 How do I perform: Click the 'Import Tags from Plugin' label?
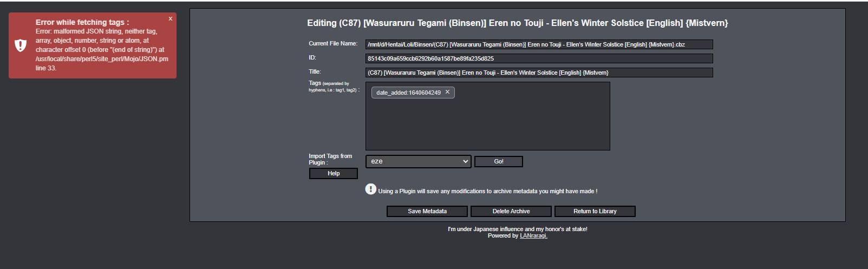pyautogui.click(x=330, y=159)
